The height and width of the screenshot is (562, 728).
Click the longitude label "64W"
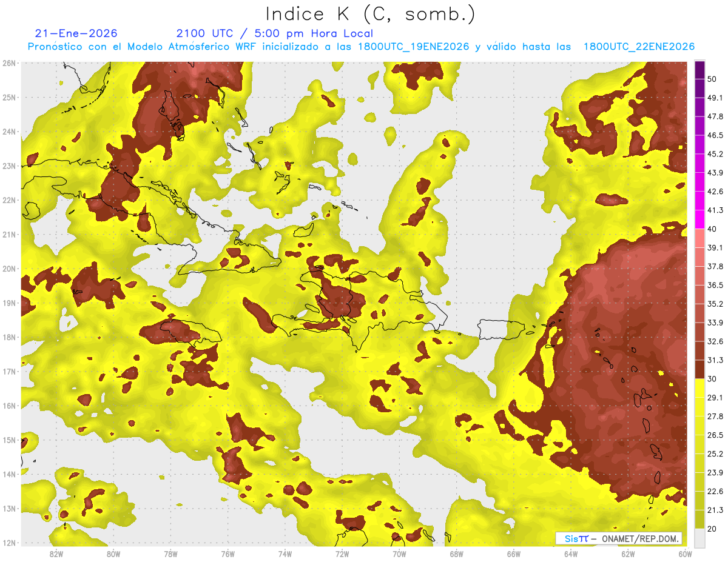[x=571, y=554]
